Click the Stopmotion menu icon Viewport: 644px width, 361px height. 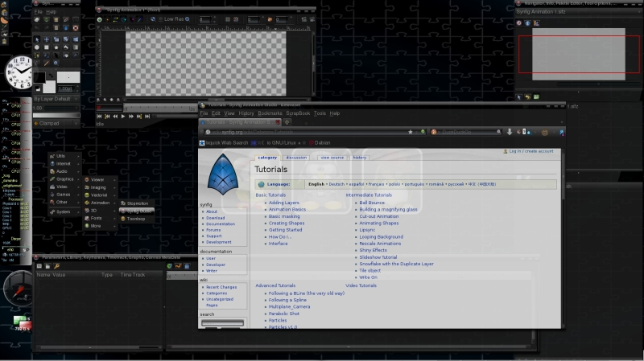click(x=122, y=203)
